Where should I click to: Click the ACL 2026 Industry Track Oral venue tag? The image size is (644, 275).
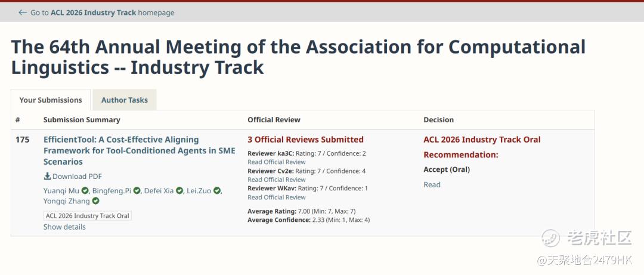click(x=88, y=216)
